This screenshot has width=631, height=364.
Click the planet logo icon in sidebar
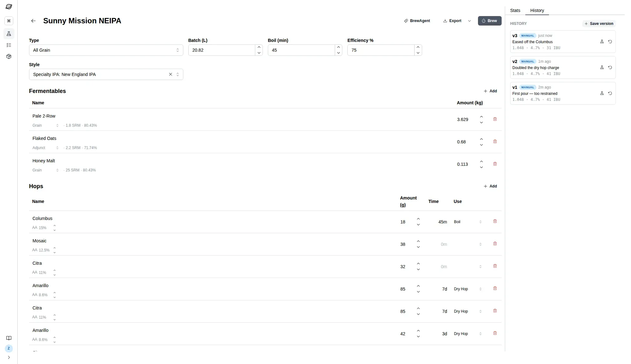click(9, 7)
